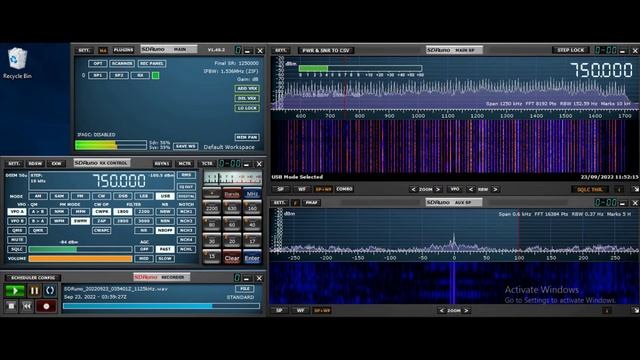
Task: Select the 80 m band key
Action: (x=212, y=224)
